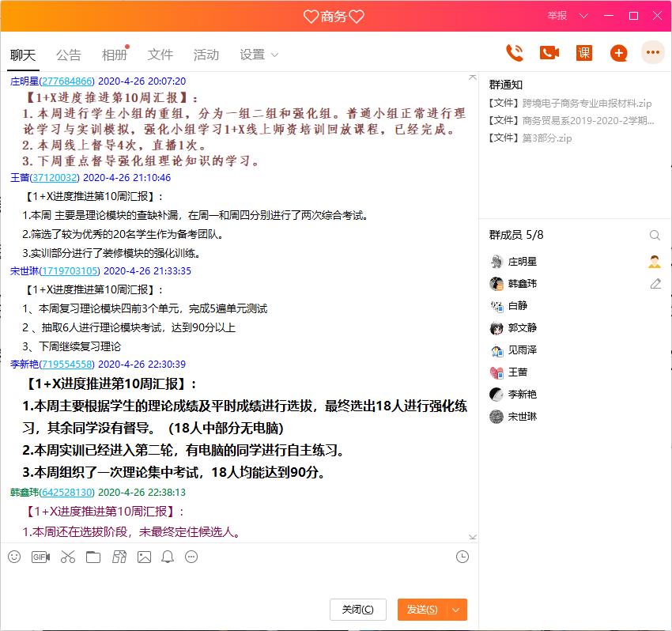Switch to the 相册 tab
This screenshot has width=672, height=631.
(x=115, y=55)
